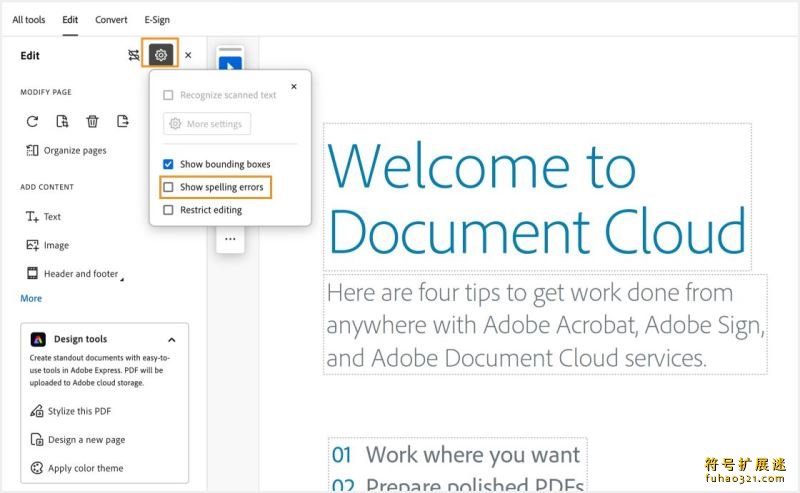Click the ADD CONTENT section label
Image resolution: width=800 pixels, height=493 pixels.
(x=47, y=187)
